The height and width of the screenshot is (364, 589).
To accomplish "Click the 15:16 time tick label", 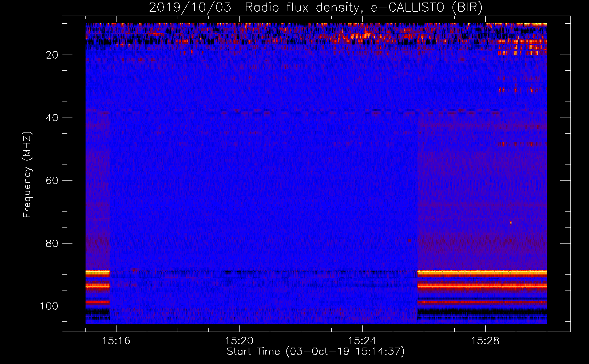I will click(116, 341).
